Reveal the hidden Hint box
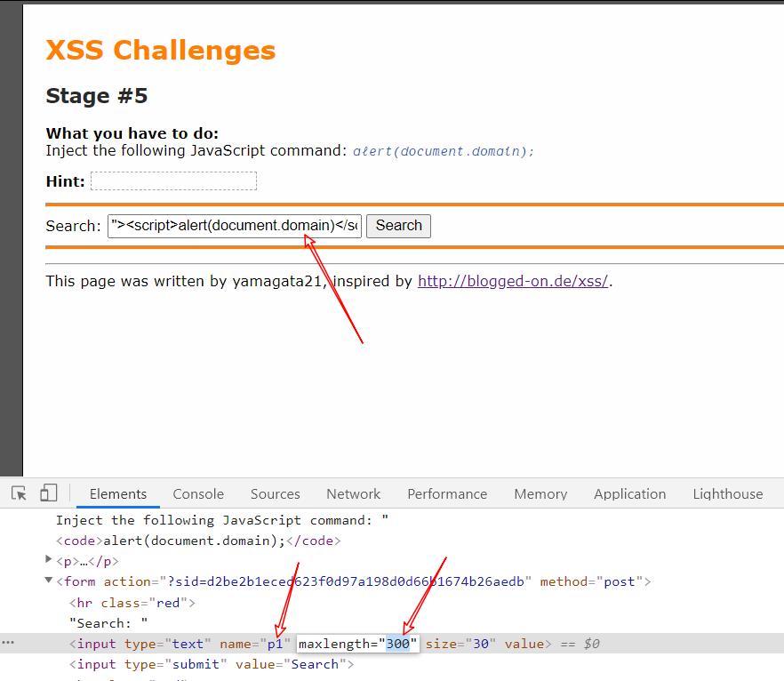The image size is (784, 681). coord(173,181)
